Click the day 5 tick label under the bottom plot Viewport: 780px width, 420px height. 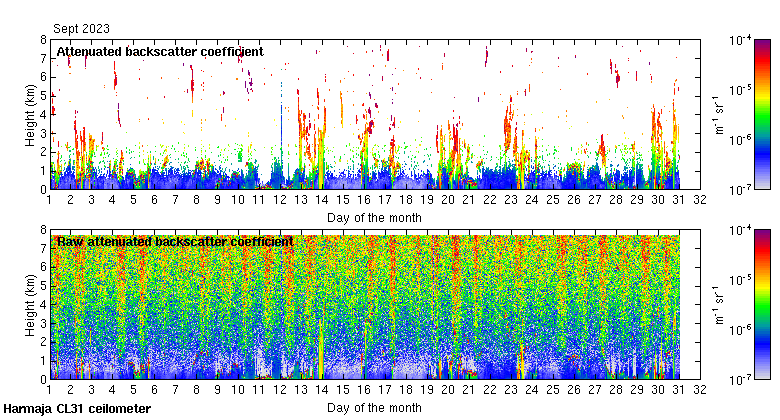[133, 390]
